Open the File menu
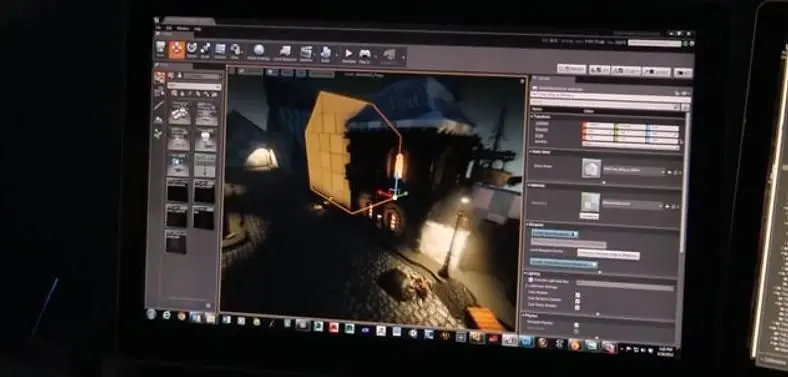 tap(159, 27)
